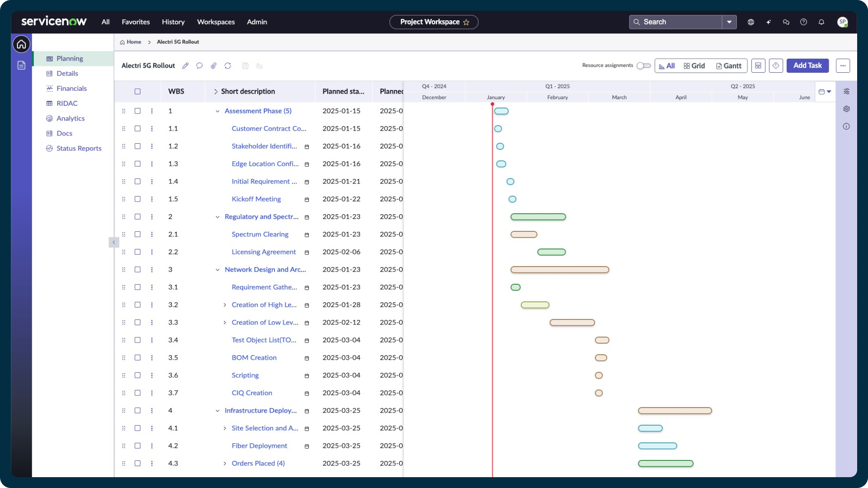Expand all via Short description header chevron
Image resolution: width=868 pixels, height=488 pixels.
coord(216,92)
